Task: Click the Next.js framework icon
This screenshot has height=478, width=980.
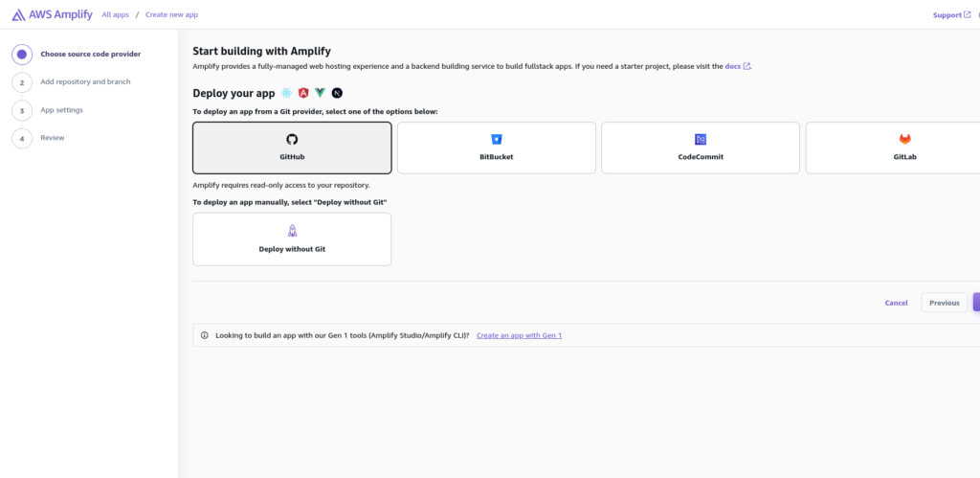Action: pos(337,93)
